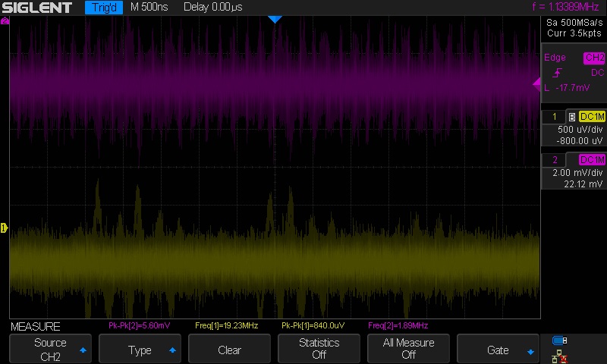Click the bandwidth limit B icon for channel 1
The image size is (607, 364).
[x=572, y=117]
